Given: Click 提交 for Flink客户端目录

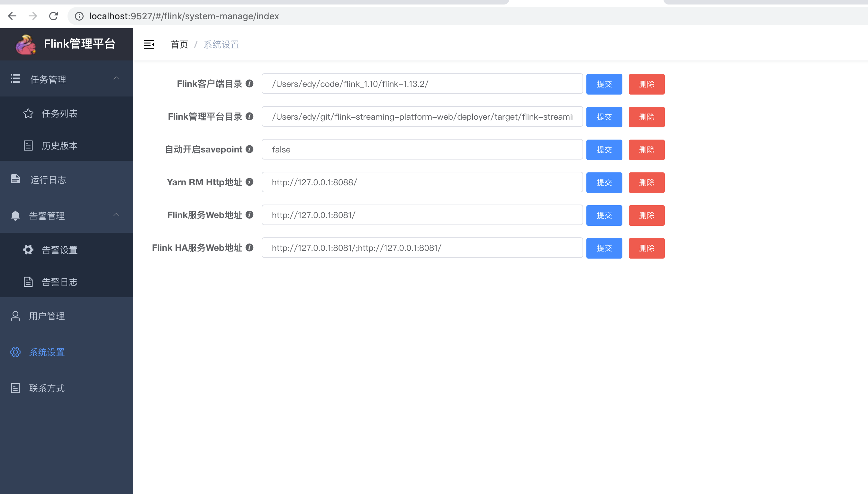Looking at the screenshot, I should pyautogui.click(x=604, y=84).
